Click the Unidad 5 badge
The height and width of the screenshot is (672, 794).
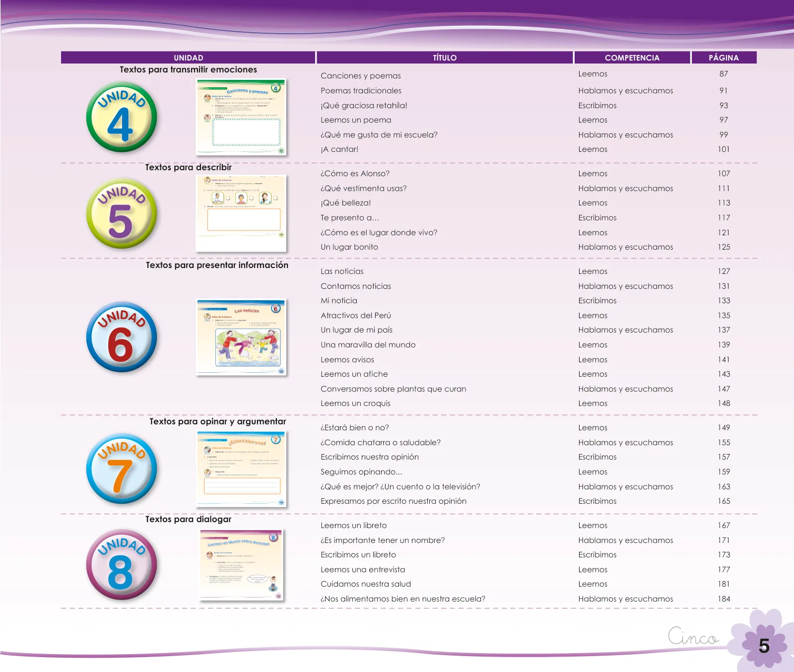point(122,214)
